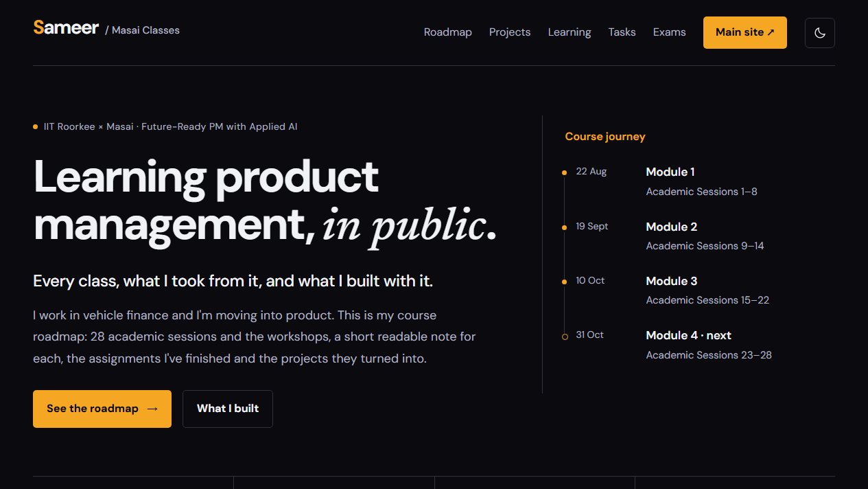Image resolution: width=868 pixels, height=489 pixels.
Task: Click the 19 Sept date label
Action: pyautogui.click(x=592, y=226)
